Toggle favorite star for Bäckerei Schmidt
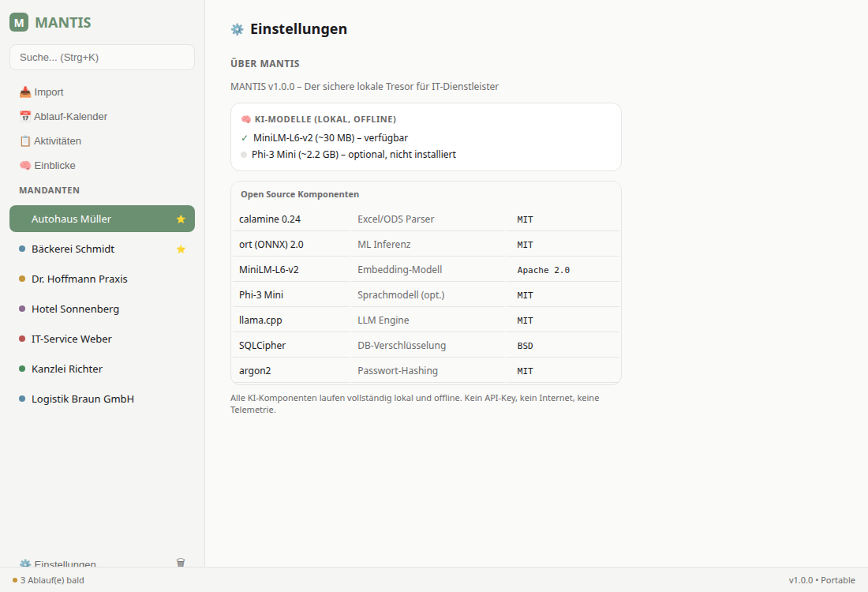This screenshot has height=592, width=868. click(x=181, y=249)
